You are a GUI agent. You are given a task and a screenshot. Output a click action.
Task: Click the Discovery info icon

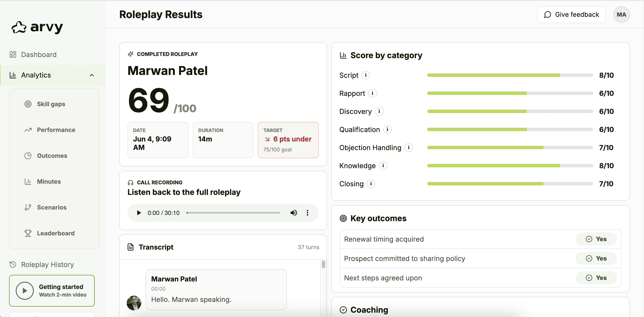379,111
